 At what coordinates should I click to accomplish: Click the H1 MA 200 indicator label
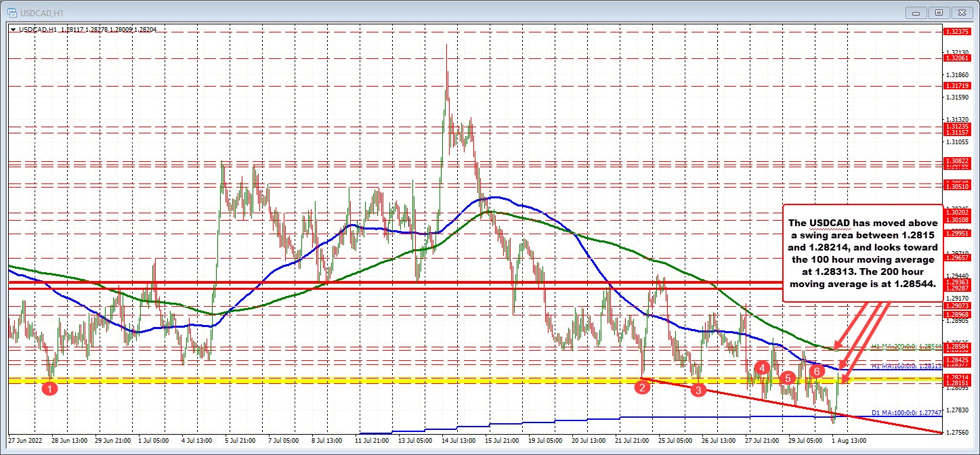click(907, 346)
